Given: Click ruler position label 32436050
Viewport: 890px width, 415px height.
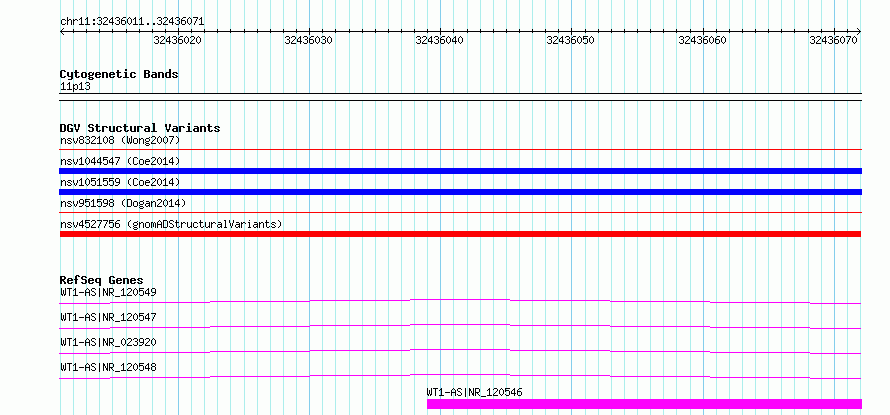Looking at the screenshot, I should 570,40.
